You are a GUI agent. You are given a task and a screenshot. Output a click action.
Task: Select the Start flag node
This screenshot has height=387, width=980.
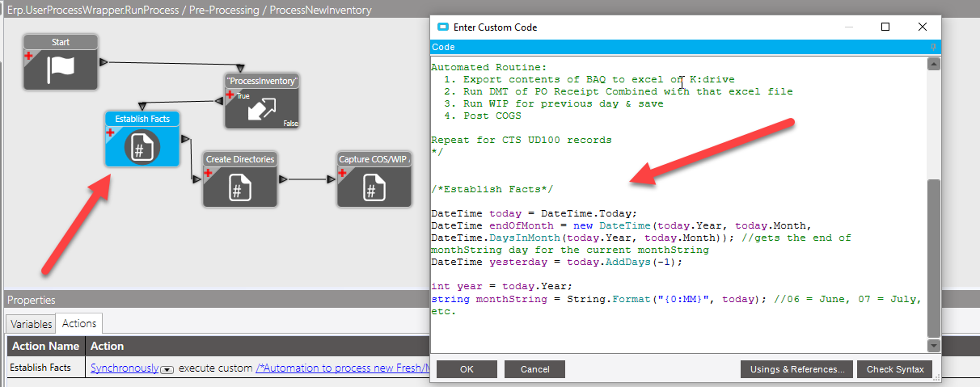(x=61, y=62)
